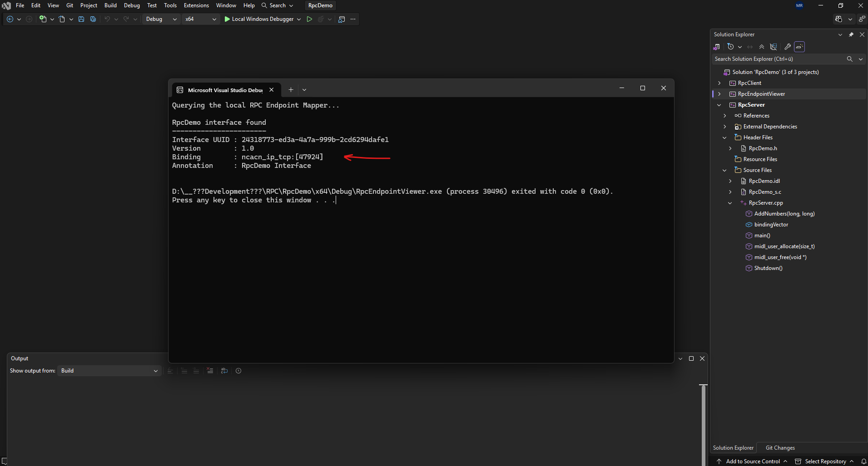The width and height of the screenshot is (868, 466).
Task: Select the AddNumbers(long, long) node
Action: 784,214
